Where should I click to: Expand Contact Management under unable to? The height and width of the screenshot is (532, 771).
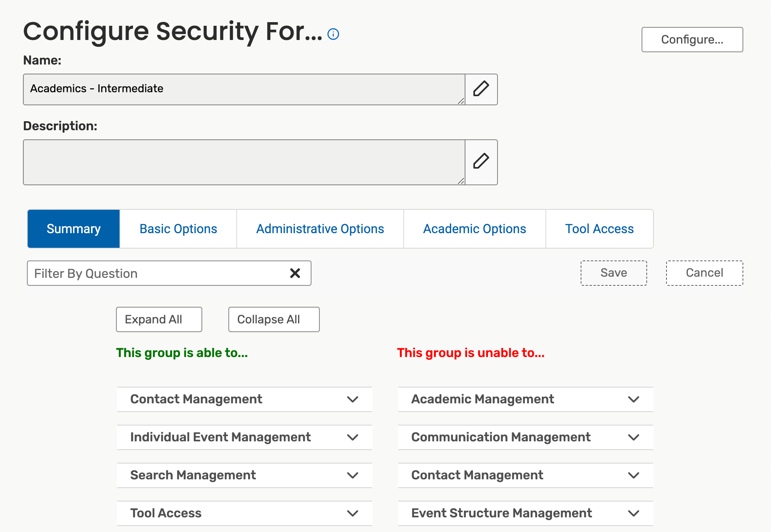click(x=525, y=475)
